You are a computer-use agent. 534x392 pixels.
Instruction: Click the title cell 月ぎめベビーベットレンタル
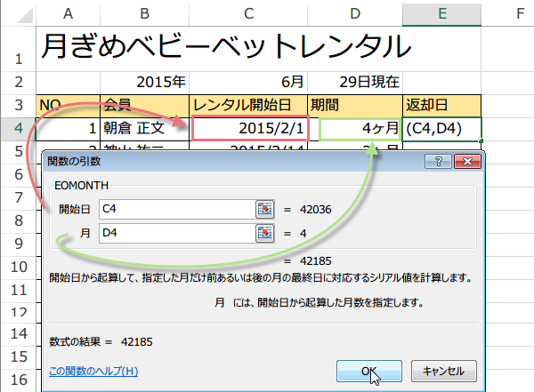tap(226, 46)
